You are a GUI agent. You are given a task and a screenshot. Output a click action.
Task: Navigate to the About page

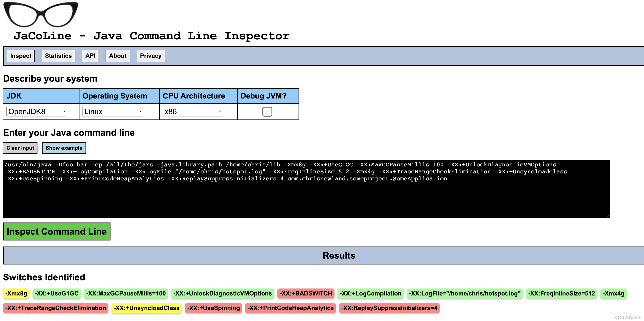tap(117, 56)
